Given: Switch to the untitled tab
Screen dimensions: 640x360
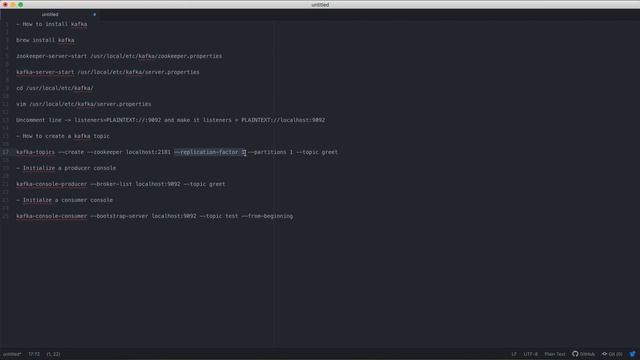Looking at the screenshot, I should coord(50,14).
